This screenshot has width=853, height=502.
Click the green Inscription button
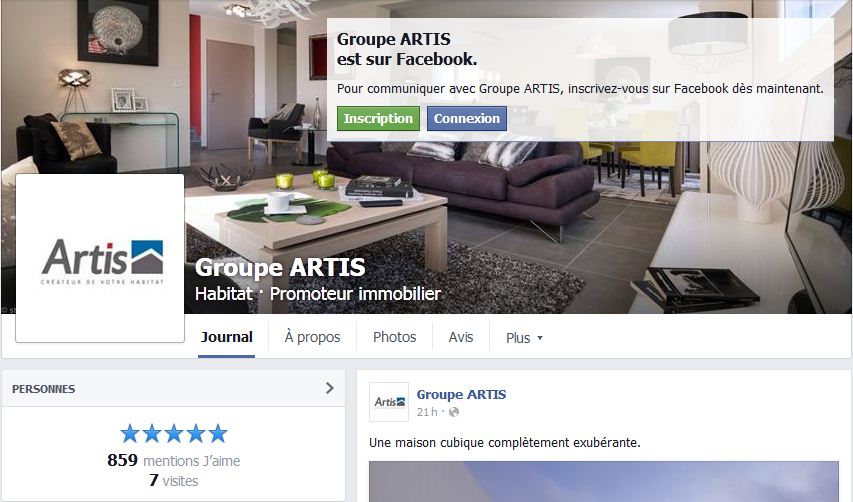[x=378, y=119]
